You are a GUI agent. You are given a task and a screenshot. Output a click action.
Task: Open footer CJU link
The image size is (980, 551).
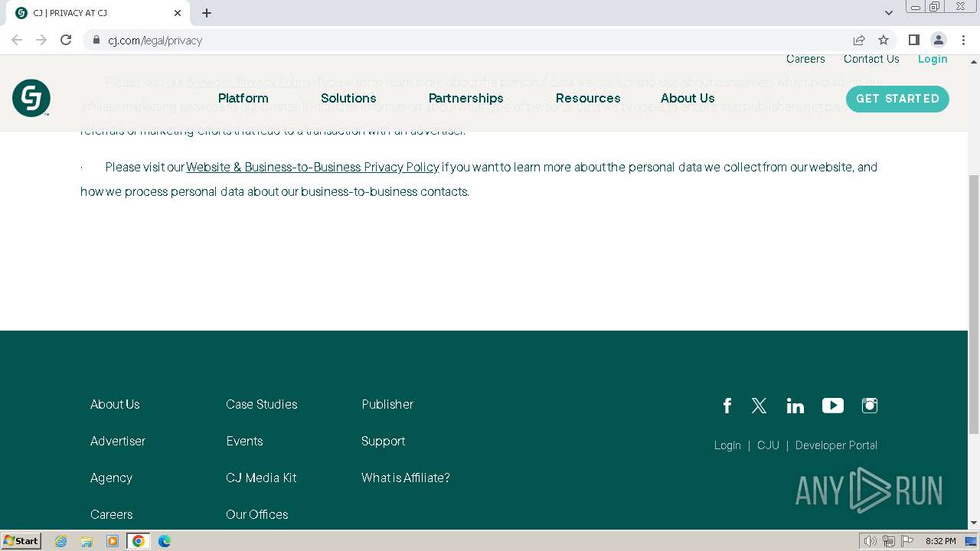[x=768, y=445]
